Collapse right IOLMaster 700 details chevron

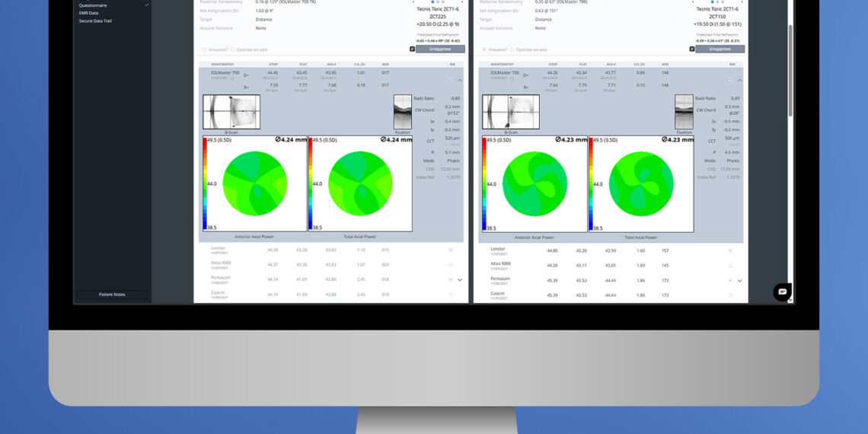pos(739,80)
